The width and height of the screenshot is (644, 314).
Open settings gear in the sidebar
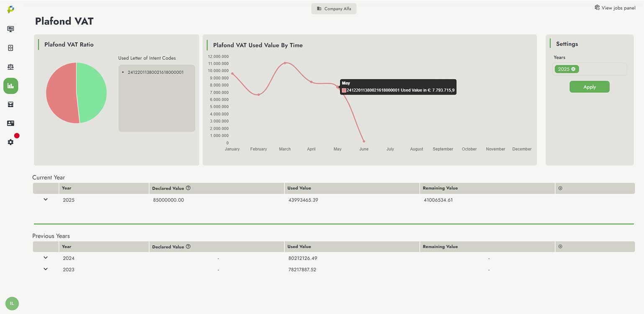tap(11, 142)
